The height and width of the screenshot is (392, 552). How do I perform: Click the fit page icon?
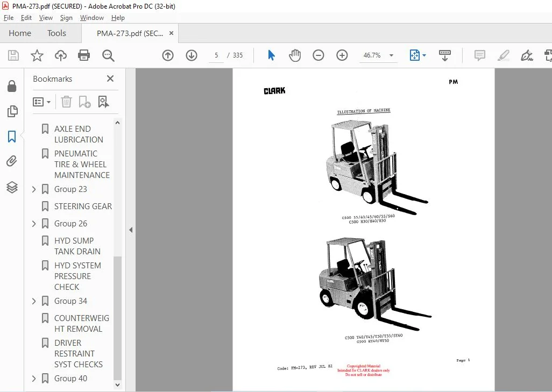pos(414,55)
